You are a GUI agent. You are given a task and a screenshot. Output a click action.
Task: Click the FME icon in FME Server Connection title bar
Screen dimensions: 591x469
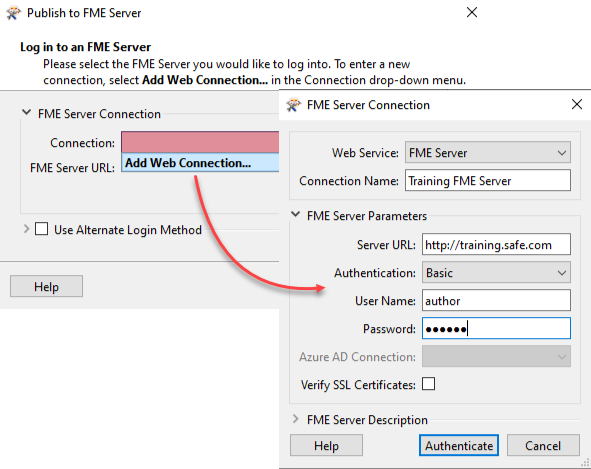point(294,105)
